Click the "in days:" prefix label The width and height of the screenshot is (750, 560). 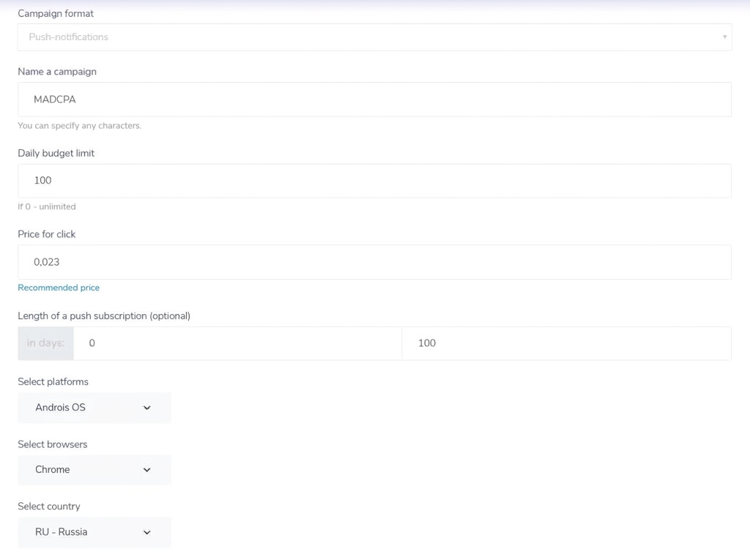point(46,343)
